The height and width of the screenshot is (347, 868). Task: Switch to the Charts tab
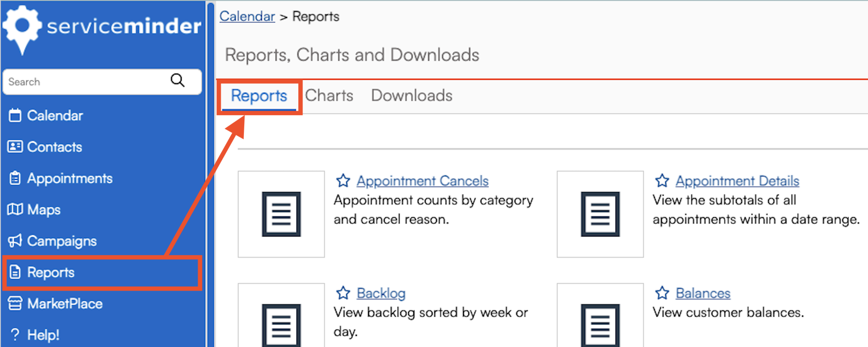(x=329, y=96)
